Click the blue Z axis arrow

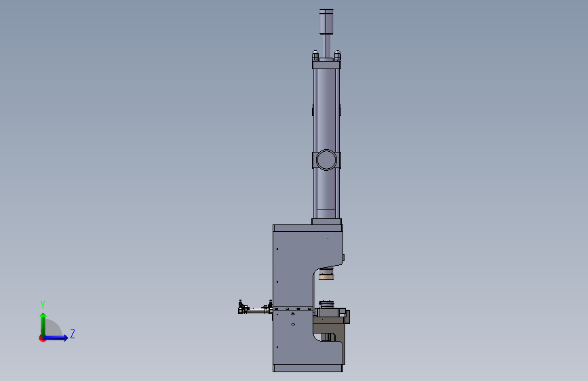click(56, 338)
